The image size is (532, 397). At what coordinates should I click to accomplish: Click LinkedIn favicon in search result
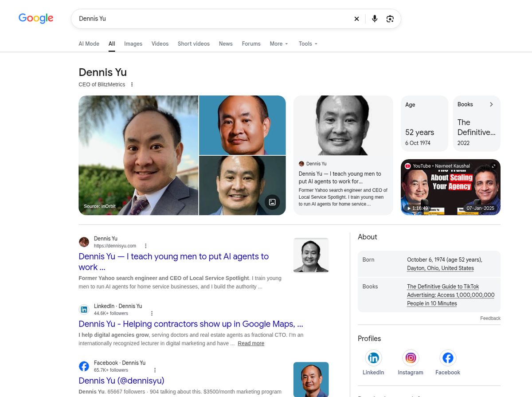84,310
